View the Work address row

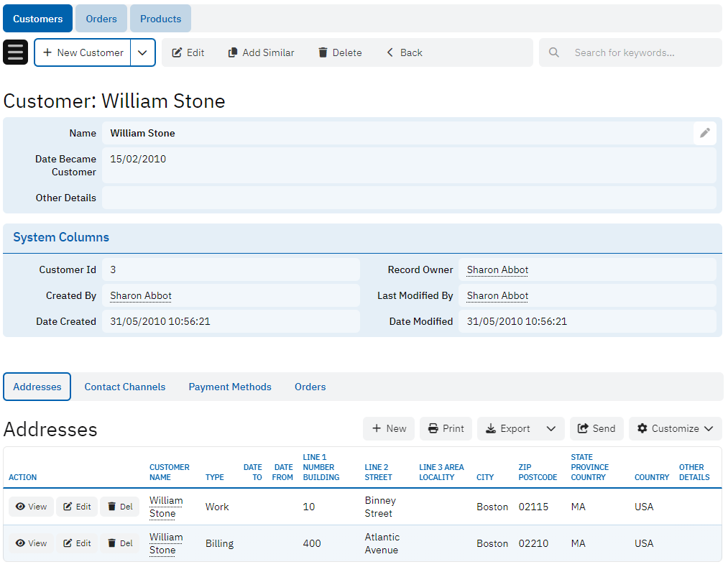pyautogui.click(x=31, y=507)
